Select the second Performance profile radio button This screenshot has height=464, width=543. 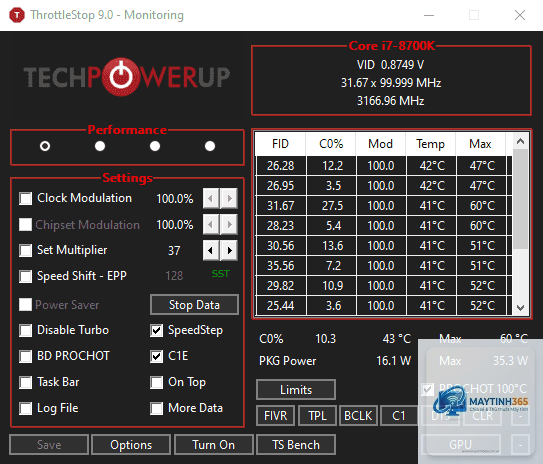[100, 146]
